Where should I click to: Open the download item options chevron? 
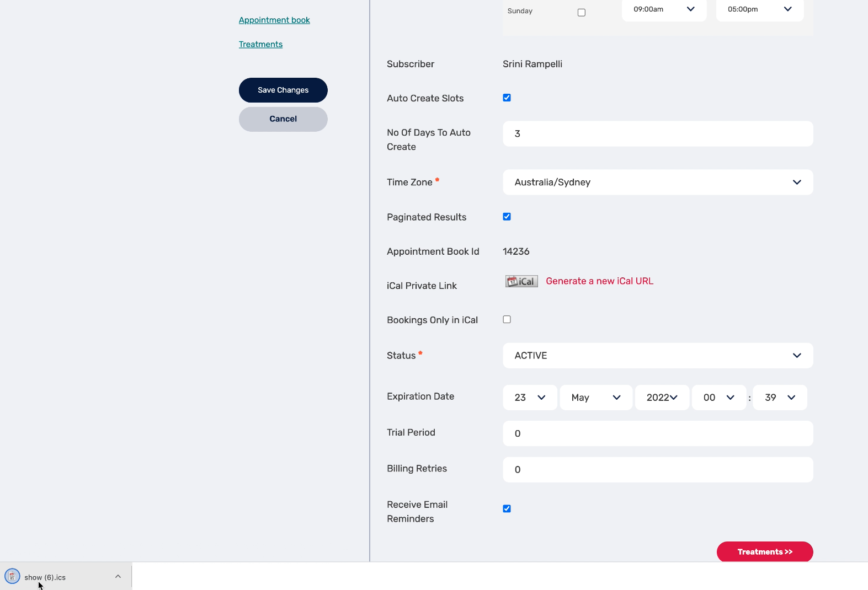[x=118, y=577]
